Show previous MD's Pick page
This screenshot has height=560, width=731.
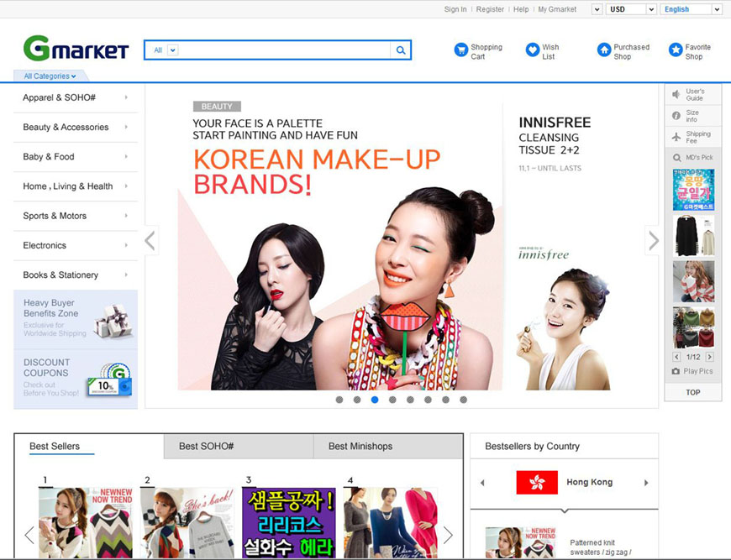(x=677, y=357)
